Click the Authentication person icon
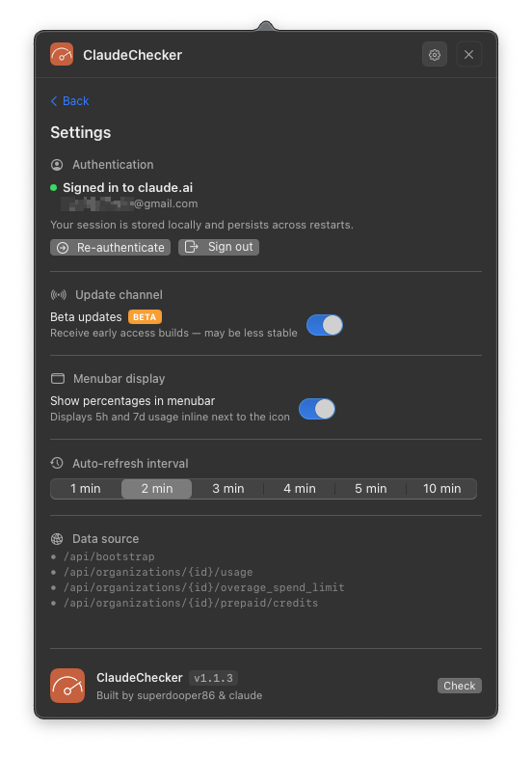This screenshot has height=757, width=532. point(57,165)
